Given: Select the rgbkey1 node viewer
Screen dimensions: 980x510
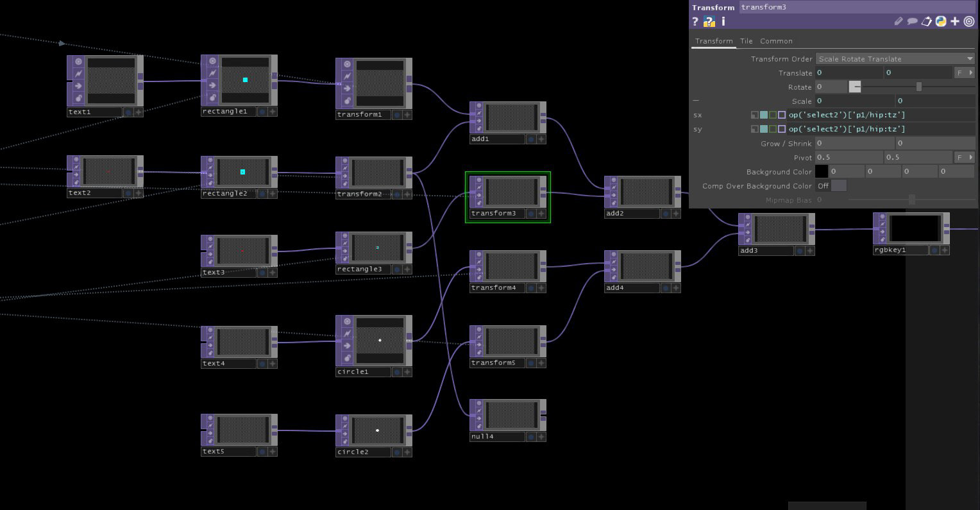Looking at the screenshot, I should pos(915,228).
